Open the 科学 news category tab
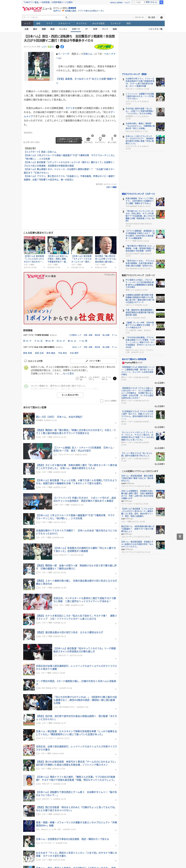 click(x=95, y=29)
